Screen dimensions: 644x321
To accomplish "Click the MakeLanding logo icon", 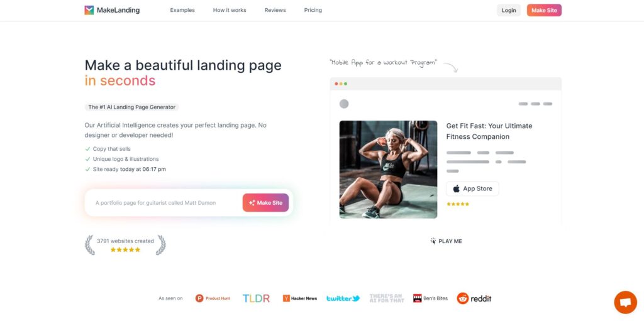I will tap(89, 10).
